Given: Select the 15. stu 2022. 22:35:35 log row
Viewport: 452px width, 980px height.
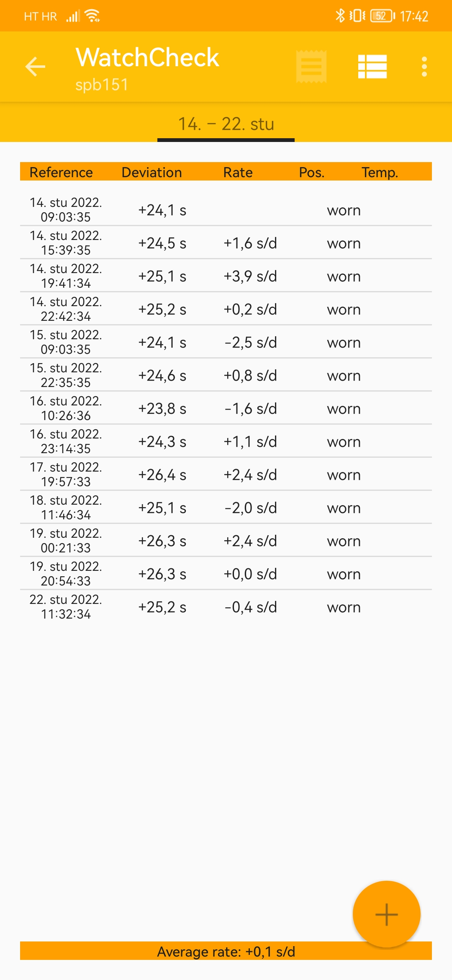Looking at the screenshot, I should (226, 375).
